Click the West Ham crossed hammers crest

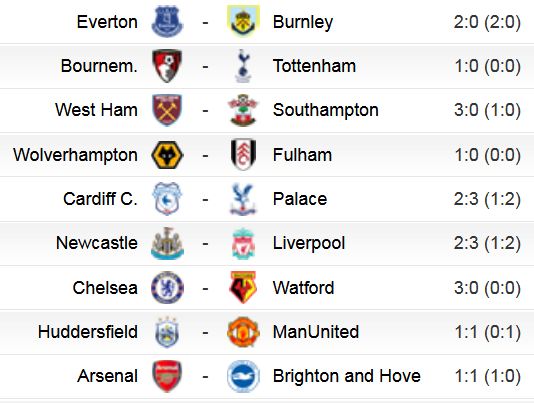(167, 110)
